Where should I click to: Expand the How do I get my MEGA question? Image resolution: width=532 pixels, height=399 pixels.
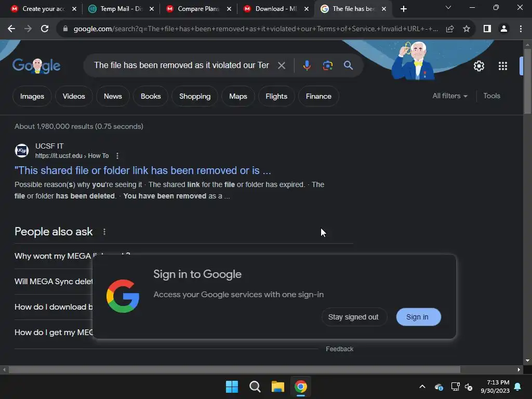[x=54, y=332]
